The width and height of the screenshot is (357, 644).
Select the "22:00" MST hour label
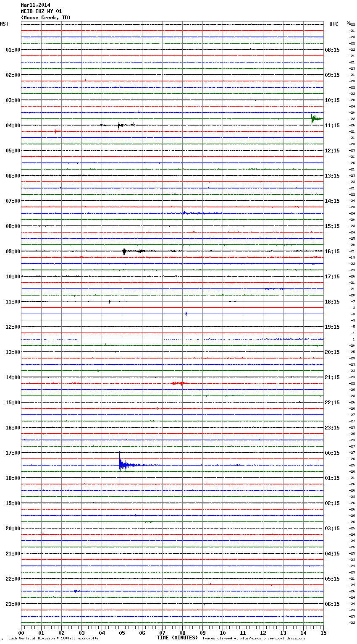pos(13,579)
